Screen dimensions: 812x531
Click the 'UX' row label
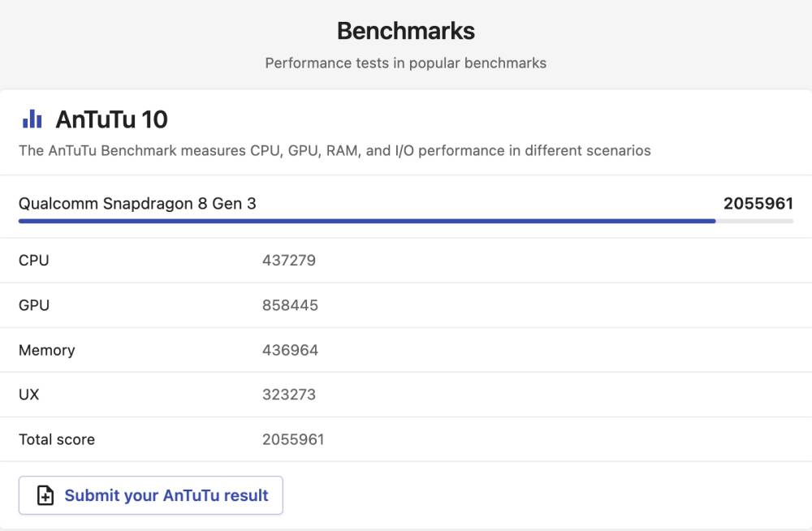tap(29, 395)
